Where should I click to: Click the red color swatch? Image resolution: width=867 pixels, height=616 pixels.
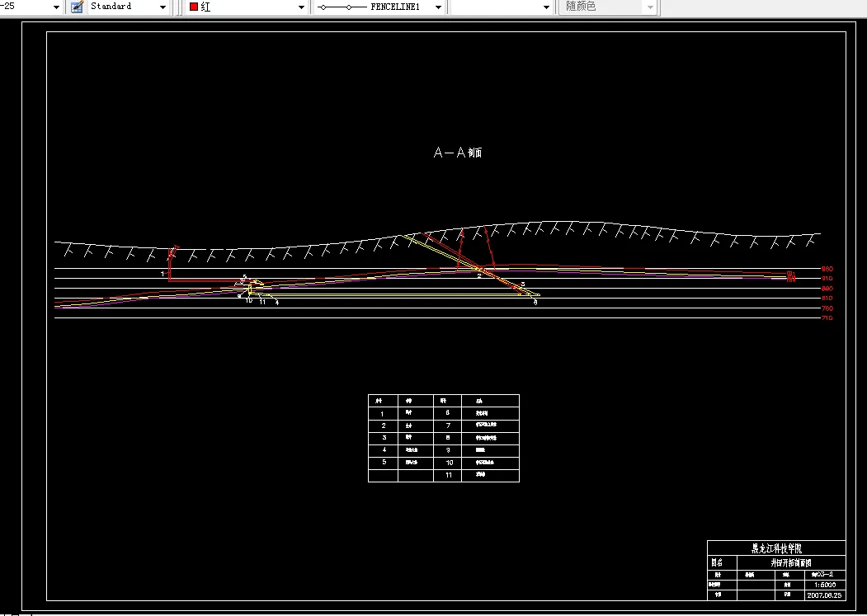click(x=194, y=7)
